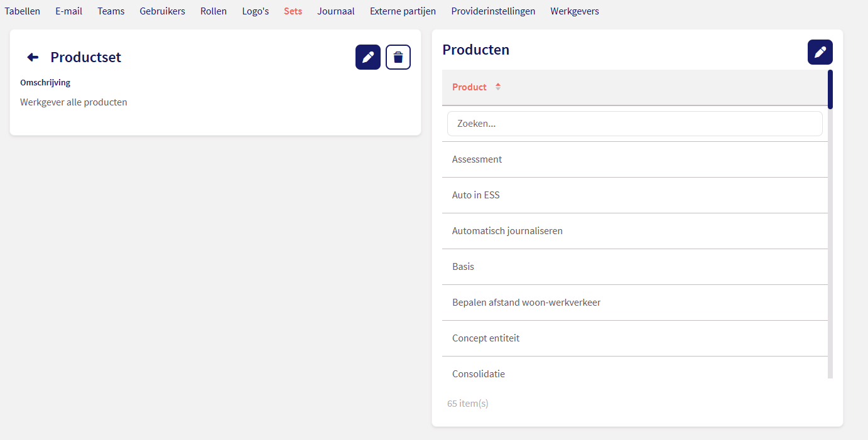
Task: Open the Tabellen tab
Action: coord(23,11)
